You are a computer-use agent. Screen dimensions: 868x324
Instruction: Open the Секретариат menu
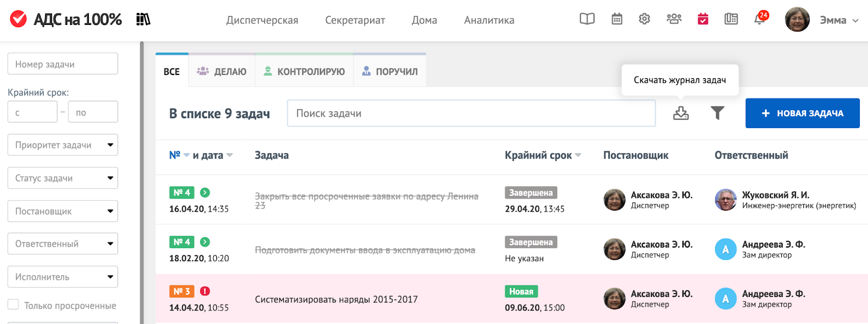(355, 20)
